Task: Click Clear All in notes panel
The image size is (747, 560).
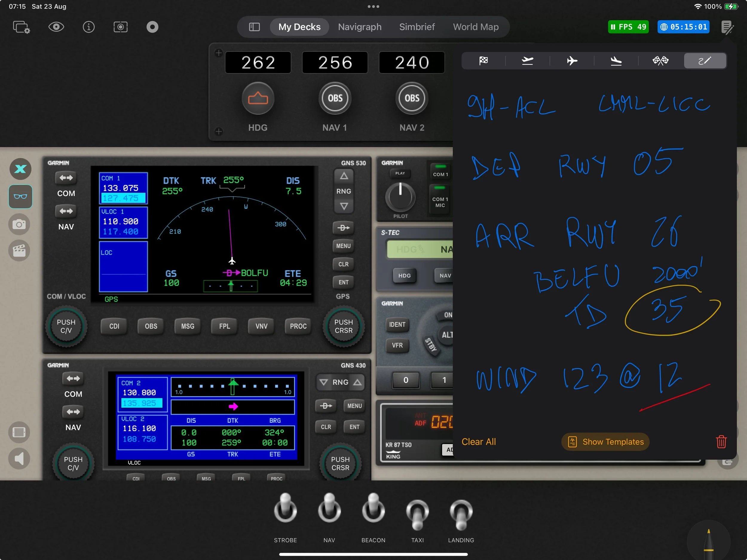Action: pos(478,441)
